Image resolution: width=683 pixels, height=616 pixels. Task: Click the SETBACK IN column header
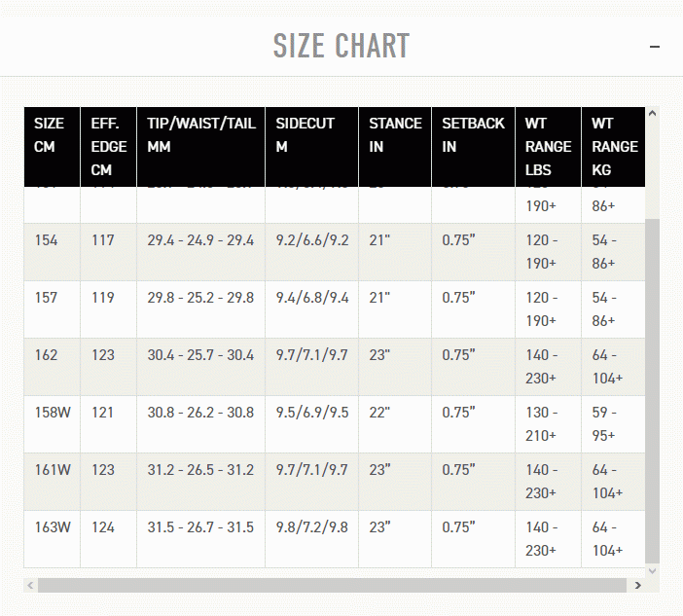tap(474, 147)
